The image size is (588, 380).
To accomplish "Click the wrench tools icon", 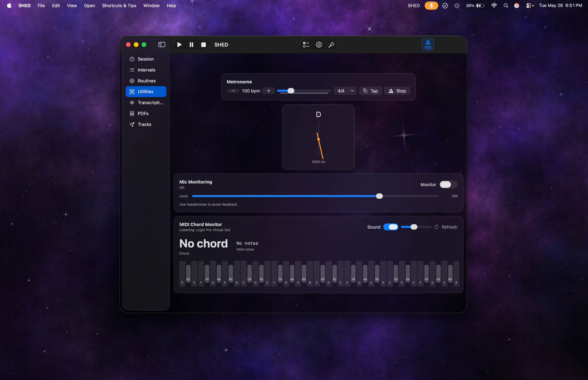I will 331,45.
